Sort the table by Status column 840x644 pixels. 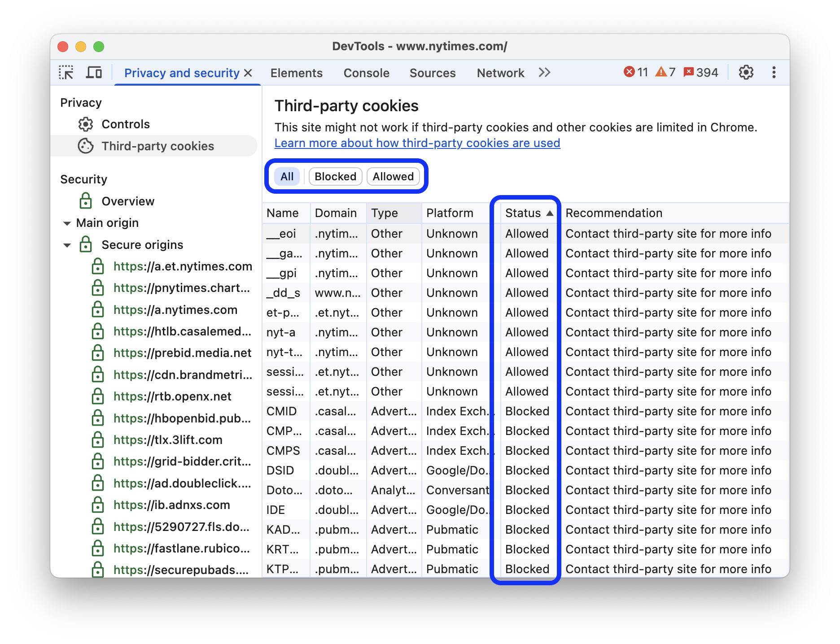point(528,213)
